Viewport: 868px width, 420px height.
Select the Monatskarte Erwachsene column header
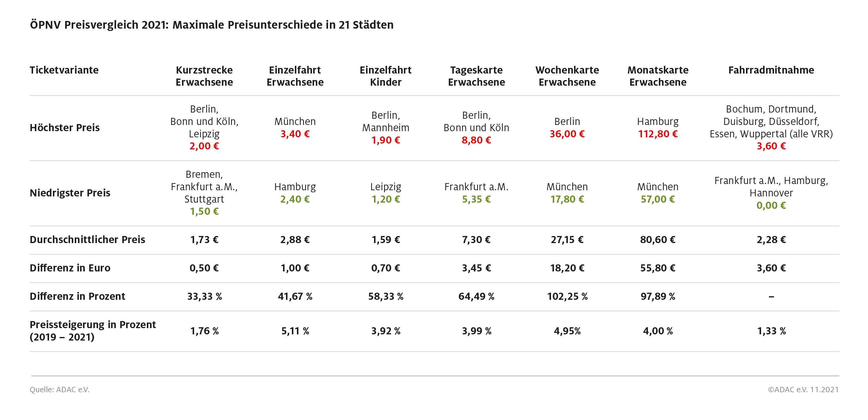tap(658, 76)
